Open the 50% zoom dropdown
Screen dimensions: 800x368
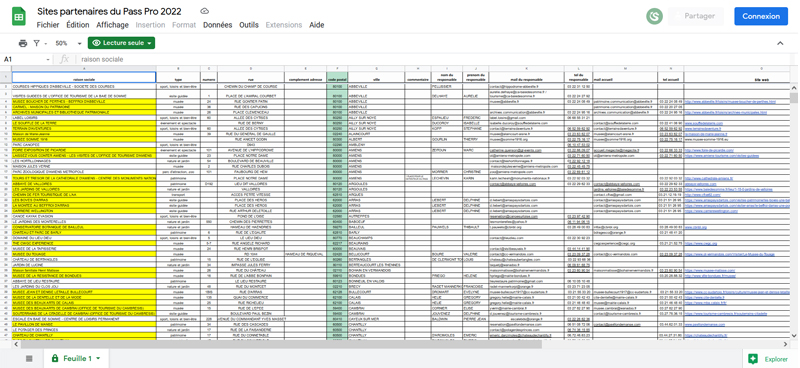click(68, 43)
